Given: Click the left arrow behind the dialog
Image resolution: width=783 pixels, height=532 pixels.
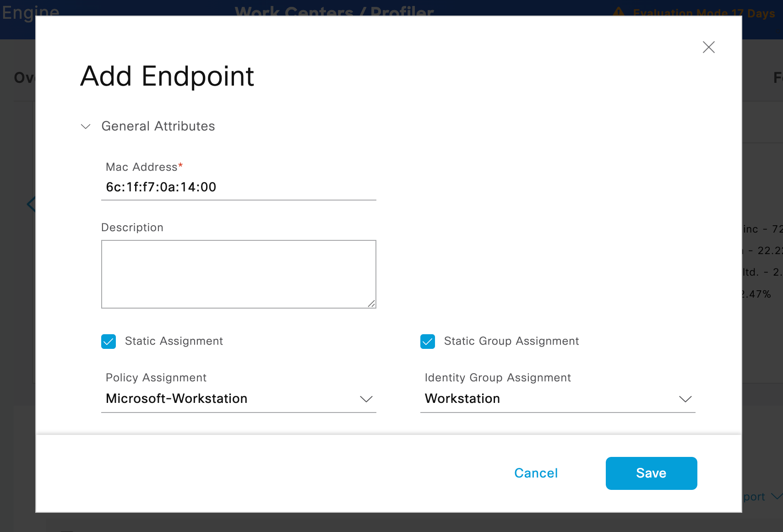Looking at the screenshot, I should pyautogui.click(x=31, y=204).
